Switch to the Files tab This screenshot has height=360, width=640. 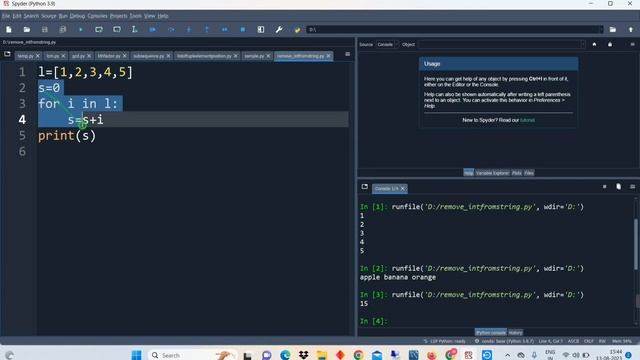click(x=529, y=173)
